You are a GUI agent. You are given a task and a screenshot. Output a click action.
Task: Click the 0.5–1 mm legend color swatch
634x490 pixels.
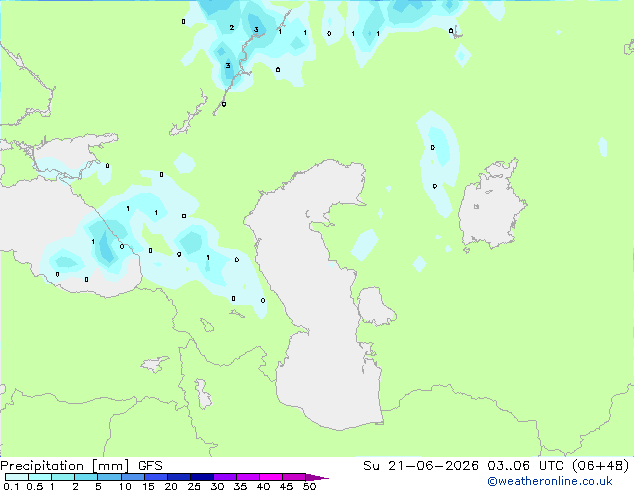[40, 477]
